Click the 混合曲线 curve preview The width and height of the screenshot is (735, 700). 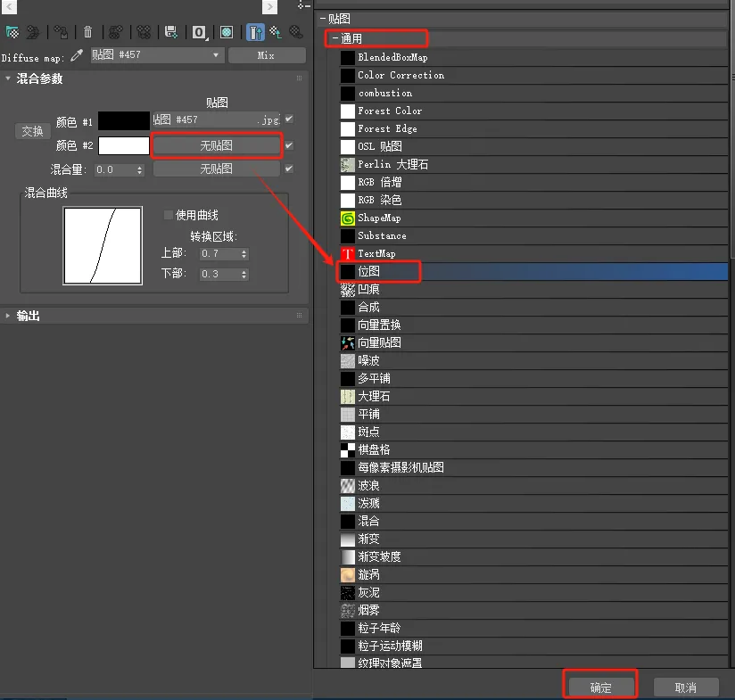(103, 245)
